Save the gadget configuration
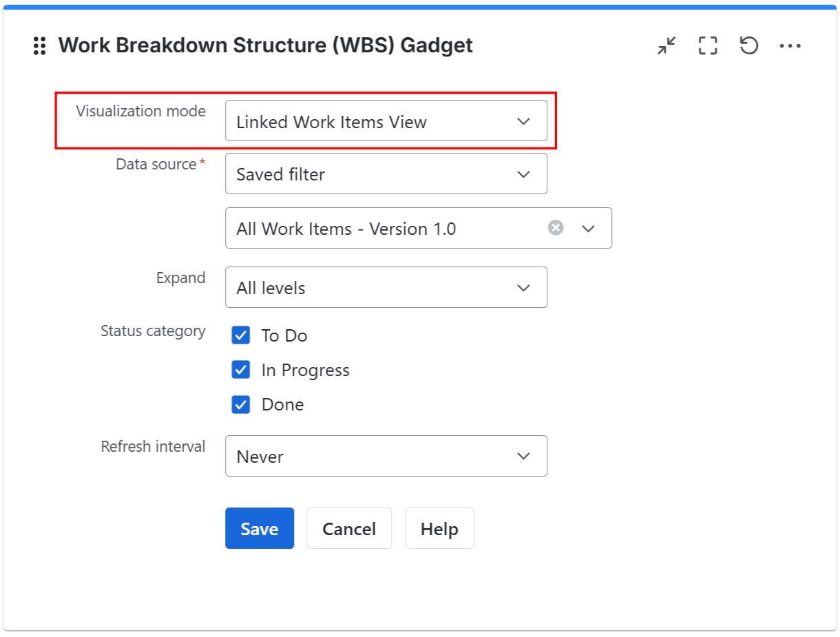 [x=260, y=528]
